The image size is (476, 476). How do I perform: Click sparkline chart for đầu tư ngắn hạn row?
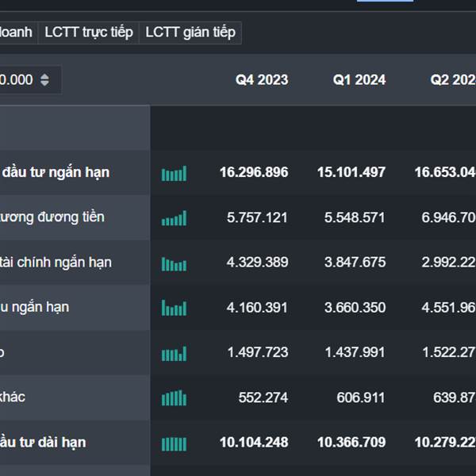pos(174,173)
